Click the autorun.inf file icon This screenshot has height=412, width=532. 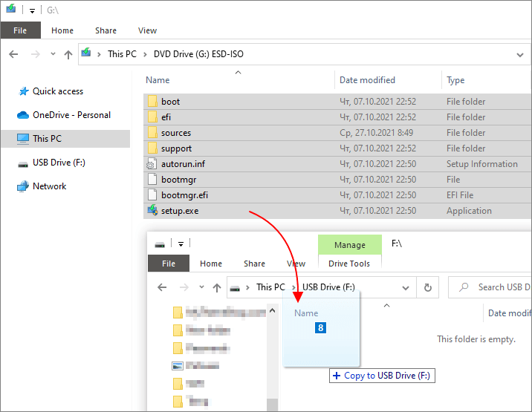point(152,164)
